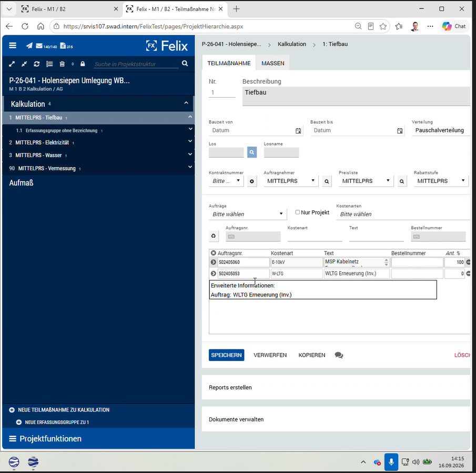Open the mail inbox showing 140/140
This screenshot has height=473, width=476.
coord(46,46)
